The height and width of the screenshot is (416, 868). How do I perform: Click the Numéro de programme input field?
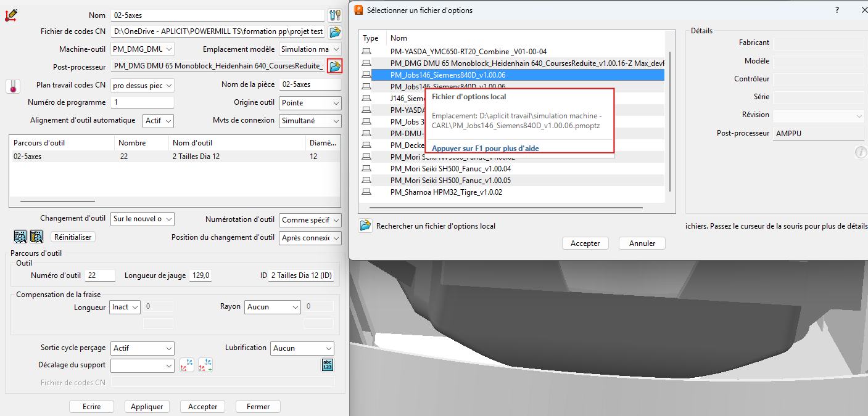pyautogui.click(x=142, y=102)
